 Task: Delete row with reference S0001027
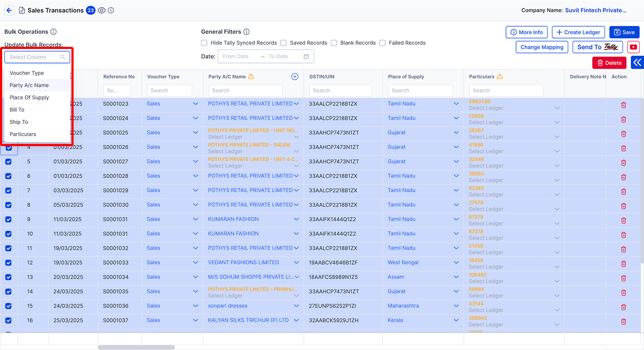[623, 163]
